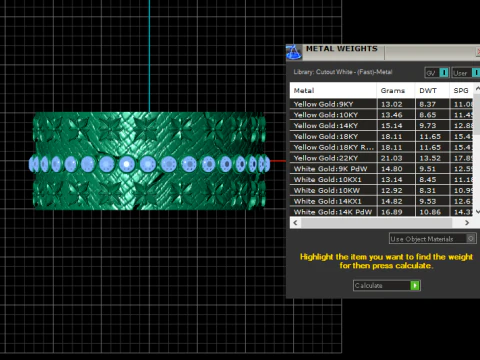Click the 15.14 grams value
Image resolution: width=480 pixels, height=360 pixels.
(392, 126)
